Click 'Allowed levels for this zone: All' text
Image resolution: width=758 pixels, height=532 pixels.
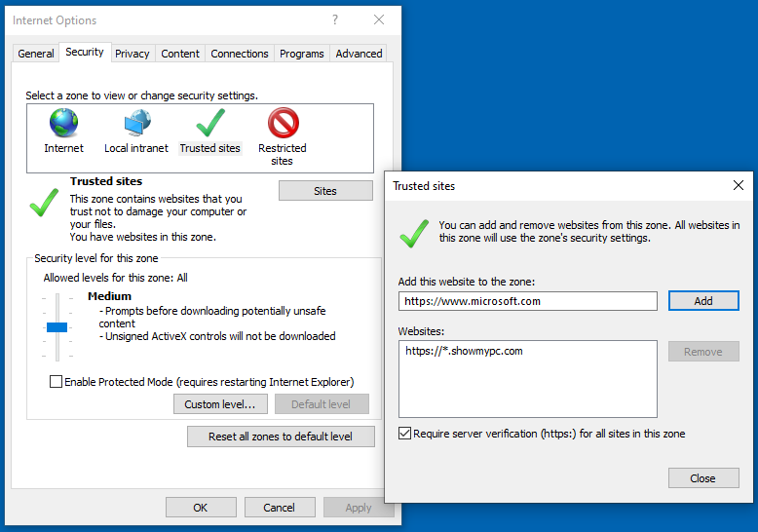pyautogui.click(x=116, y=278)
